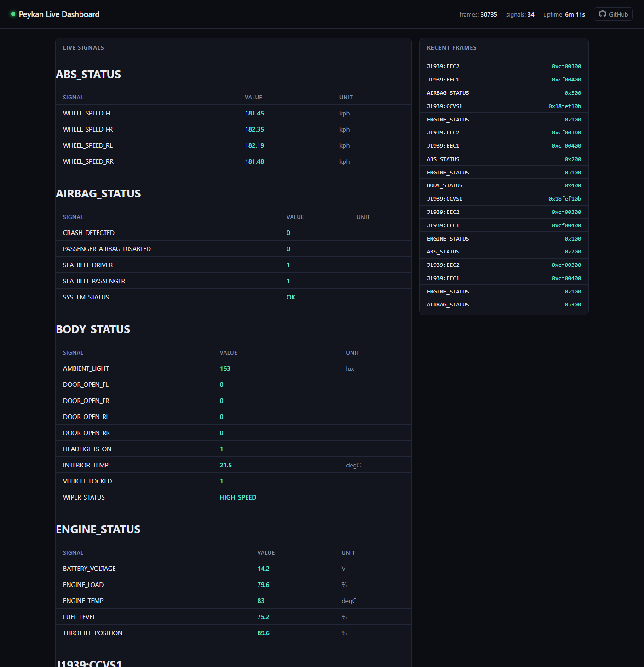Click the SIGNAL column header in ENGINE_STATUS table
Screen dimensions: 644x667
tap(73, 553)
